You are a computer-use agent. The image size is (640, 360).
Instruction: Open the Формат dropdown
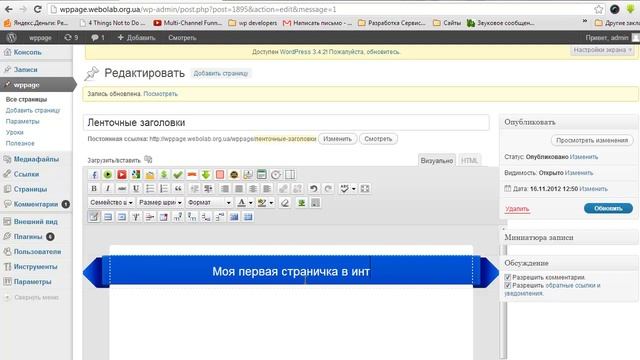(x=209, y=202)
